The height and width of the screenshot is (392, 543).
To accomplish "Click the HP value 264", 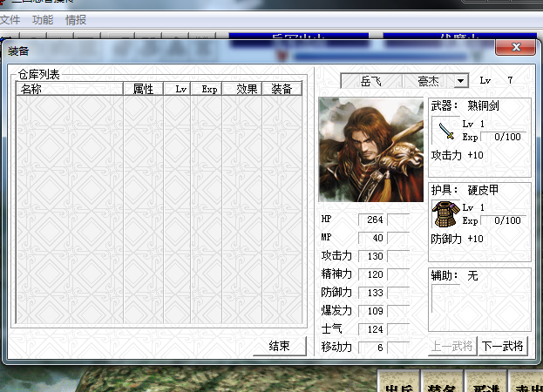I will click(x=372, y=220).
